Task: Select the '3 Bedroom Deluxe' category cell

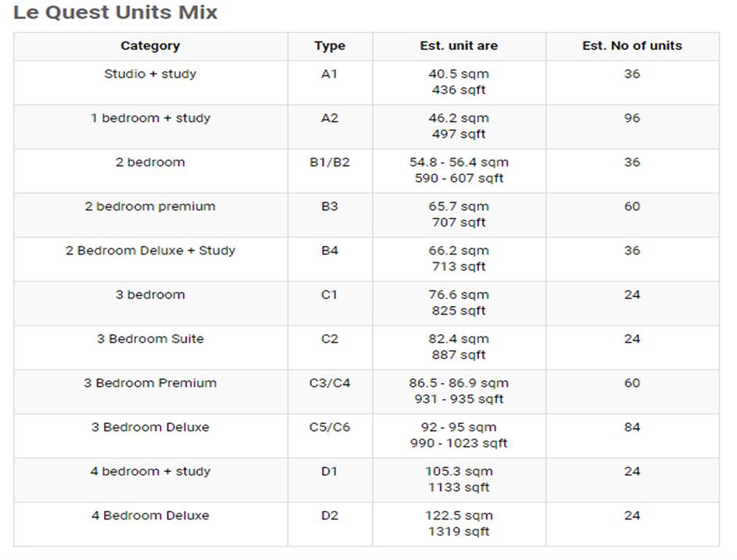Action: pos(150,427)
